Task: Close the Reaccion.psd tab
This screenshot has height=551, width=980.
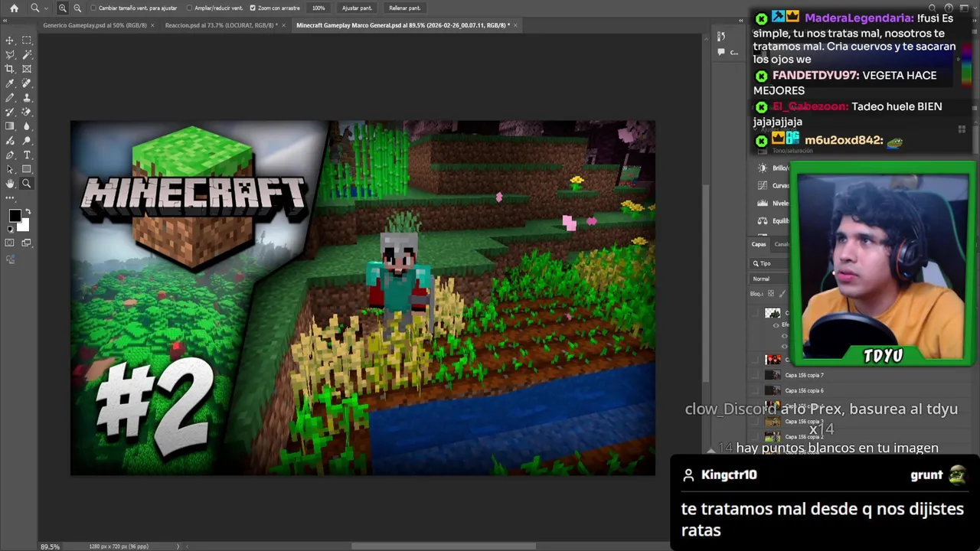Action: 284,25
